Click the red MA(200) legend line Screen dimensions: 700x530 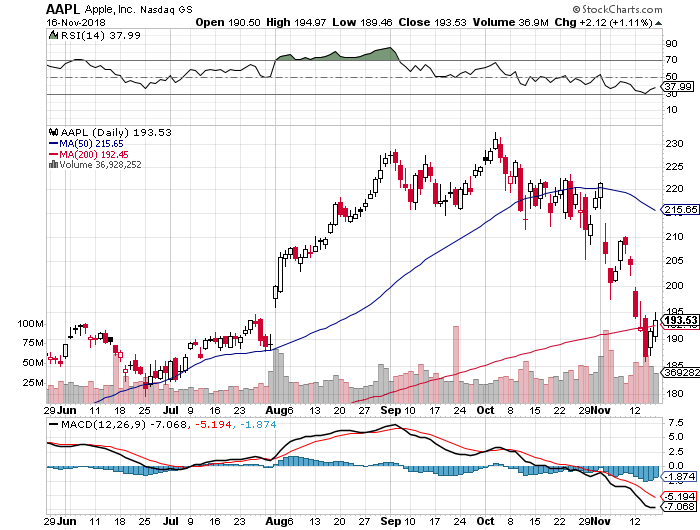coord(53,154)
